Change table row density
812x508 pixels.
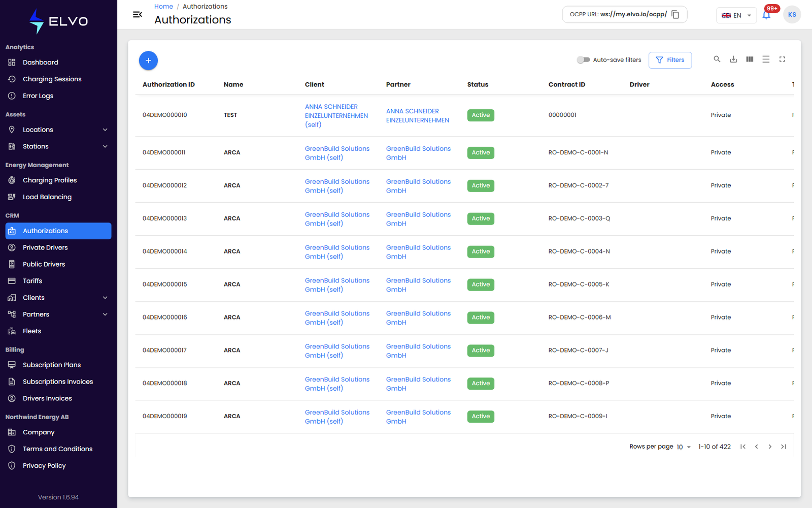766,59
